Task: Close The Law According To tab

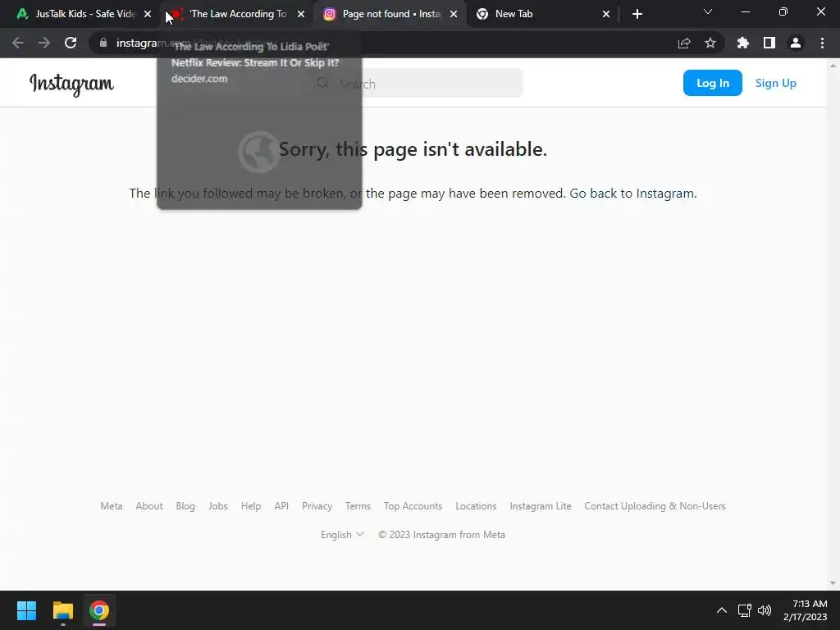Action: tap(301, 14)
